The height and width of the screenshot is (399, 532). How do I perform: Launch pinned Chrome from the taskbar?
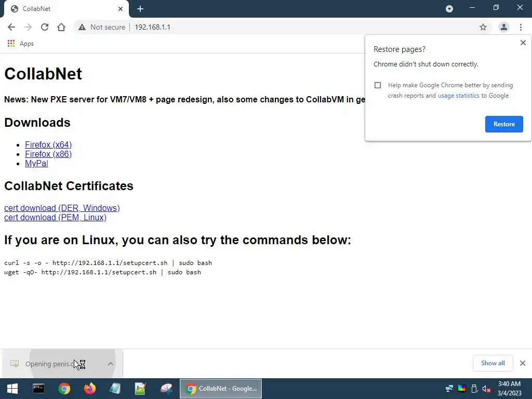(x=64, y=389)
